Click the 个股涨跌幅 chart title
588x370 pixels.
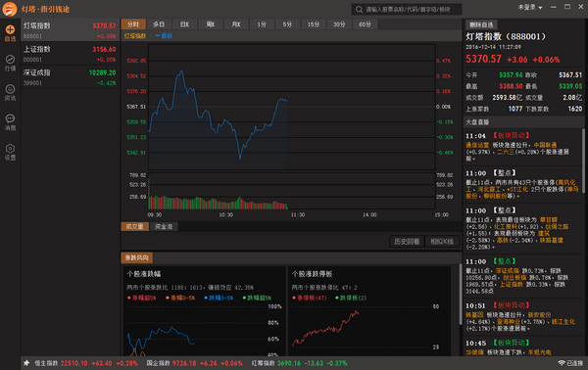click(144, 274)
